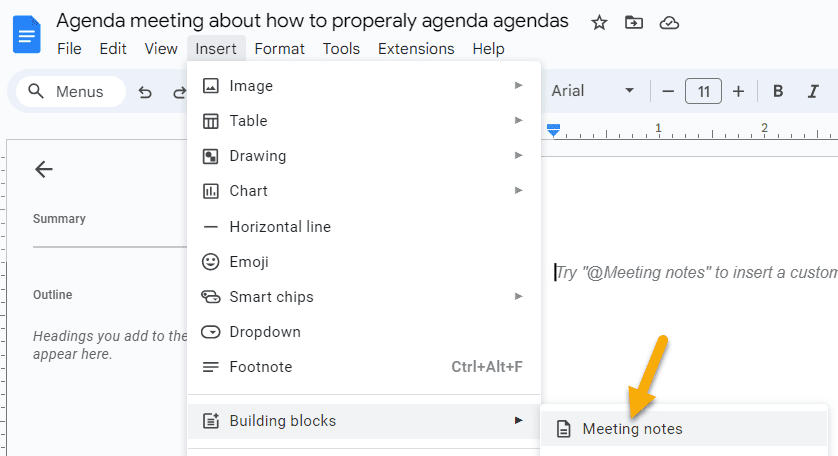The image size is (838, 456).
Task: Open the Google Docs home icon
Action: point(27,35)
